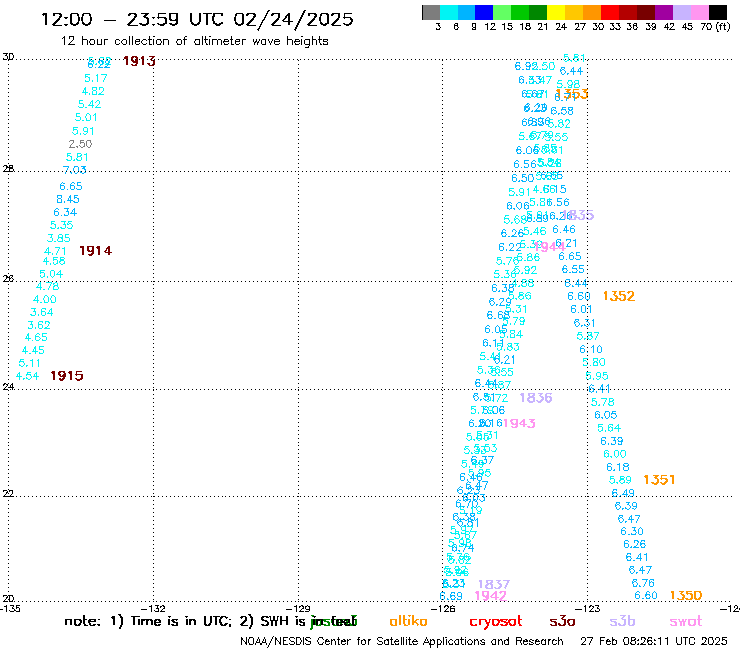This screenshot has width=740, height=650.
Task: Click the bright red 33 ft swatch
Action: (x=610, y=12)
